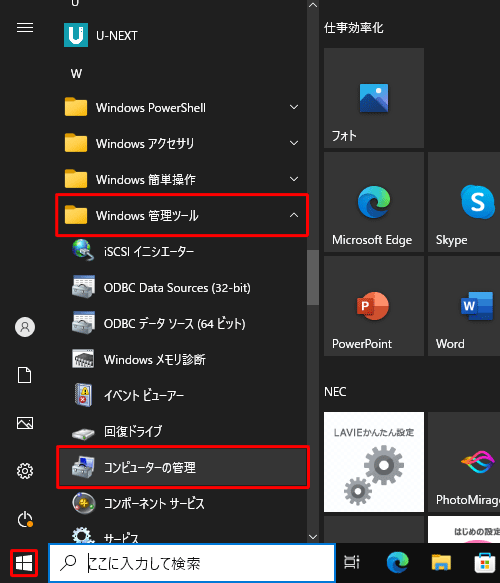Image resolution: width=500 pixels, height=583 pixels.
Task: Click the app list scrollbar thumb
Action: (x=313, y=277)
